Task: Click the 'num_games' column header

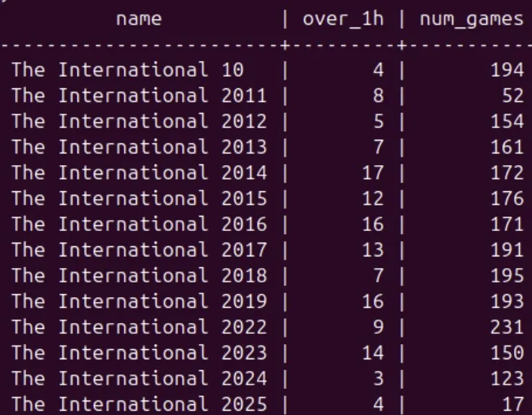Action: coord(472,20)
